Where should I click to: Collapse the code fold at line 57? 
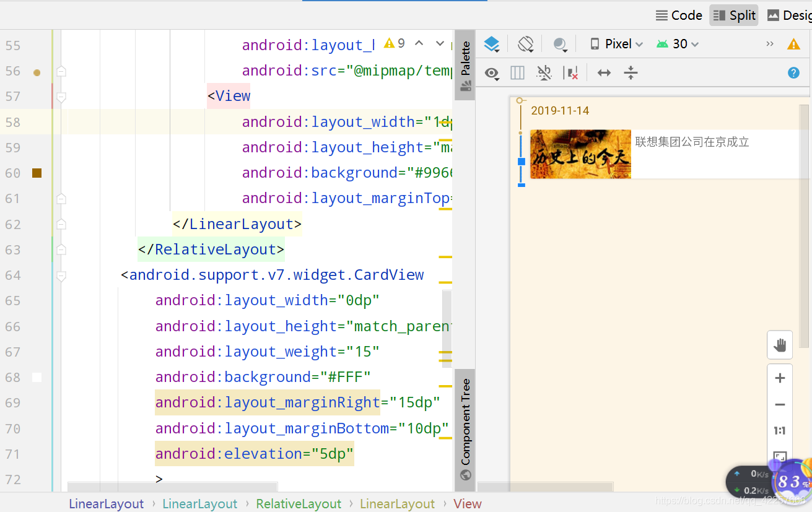click(x=61, y=97)
